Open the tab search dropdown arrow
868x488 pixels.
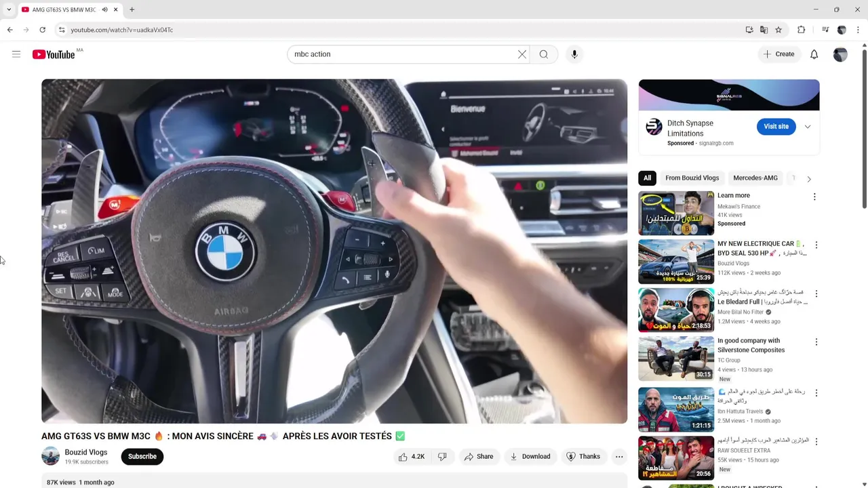(9, 9)
